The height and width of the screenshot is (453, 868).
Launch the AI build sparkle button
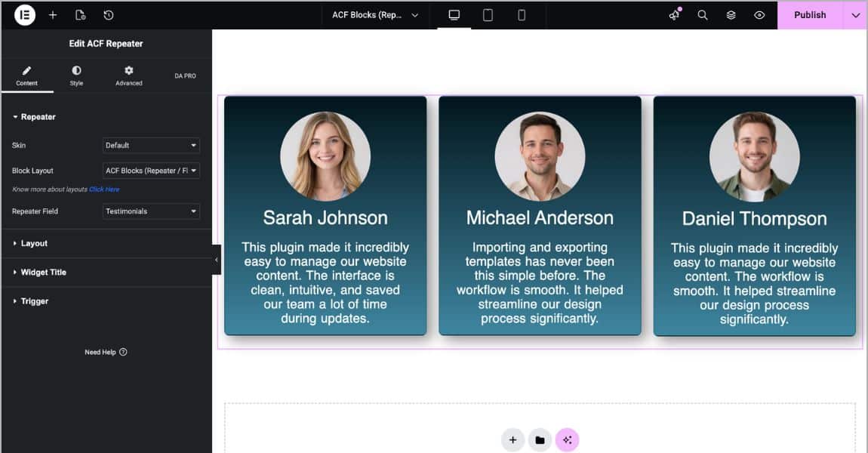click(567, 439)
